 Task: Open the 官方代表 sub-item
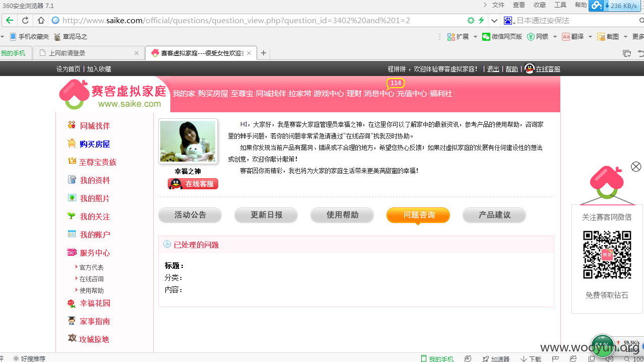pyautogui.click(x=91, y=267)
